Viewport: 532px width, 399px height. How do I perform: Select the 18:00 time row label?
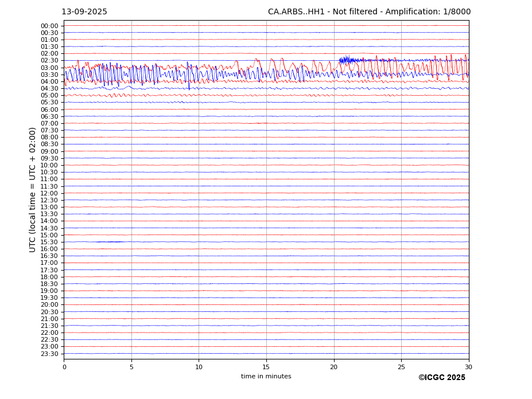coord(49,277)
